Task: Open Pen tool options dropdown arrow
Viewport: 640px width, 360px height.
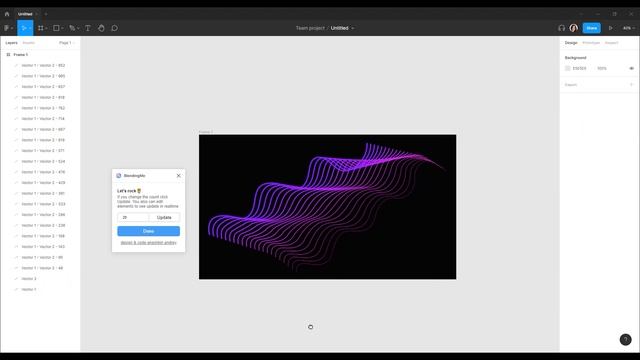Action: click(78, 28)
